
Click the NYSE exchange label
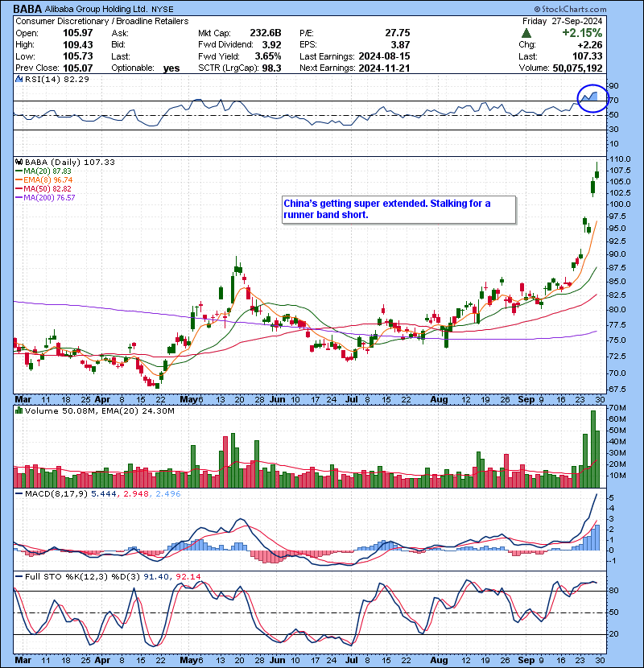pyautogui.click(x=163, y=10)
